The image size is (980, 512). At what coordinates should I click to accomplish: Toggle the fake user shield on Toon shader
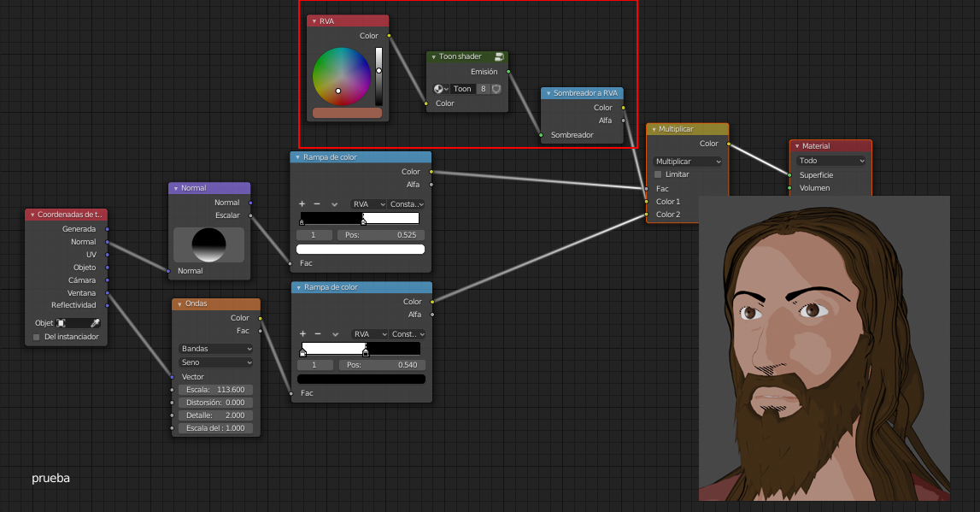pyautogui.click(x=496, y=88)
